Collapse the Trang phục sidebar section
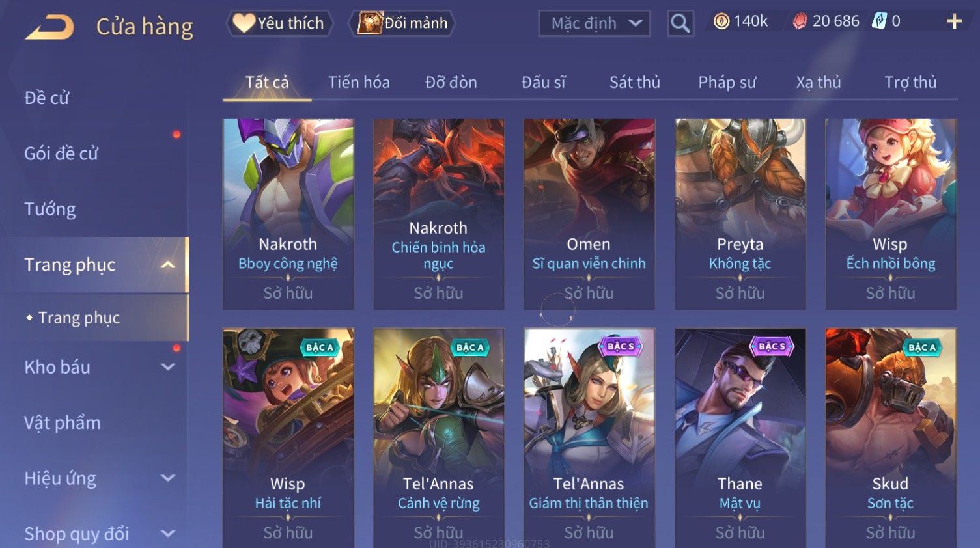 (x=168, y=264)
